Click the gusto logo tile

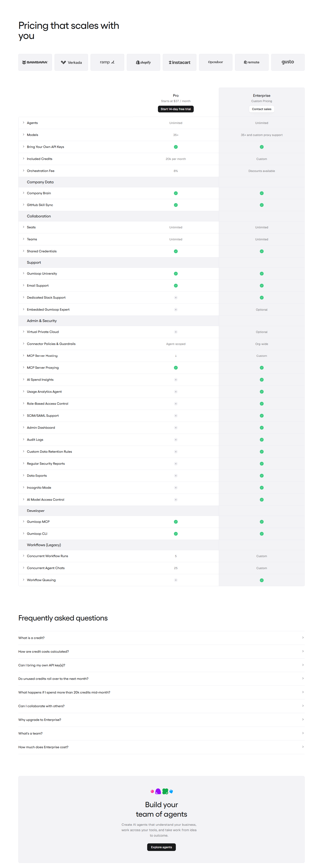tap(288, 62)
